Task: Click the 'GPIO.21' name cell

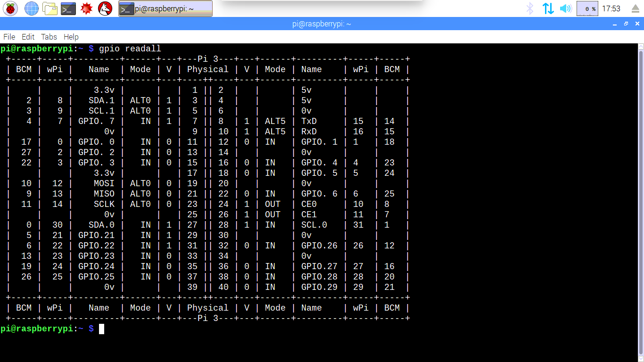Action: (96, 235)
